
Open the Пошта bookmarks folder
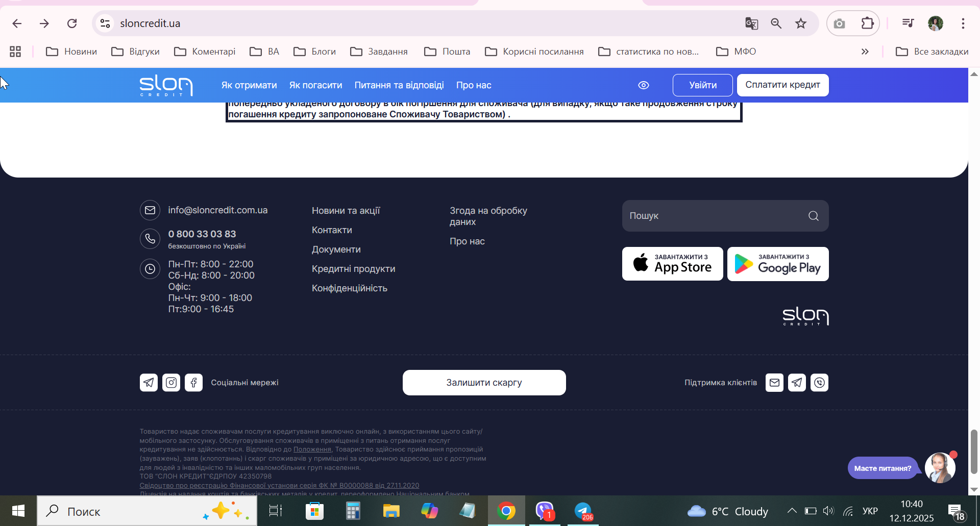coord(447,52)
